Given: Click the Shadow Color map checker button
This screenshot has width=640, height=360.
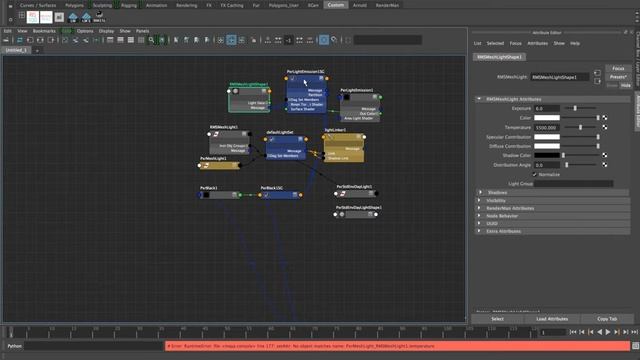Looking at the screenshot, I should tap(604, 156).
